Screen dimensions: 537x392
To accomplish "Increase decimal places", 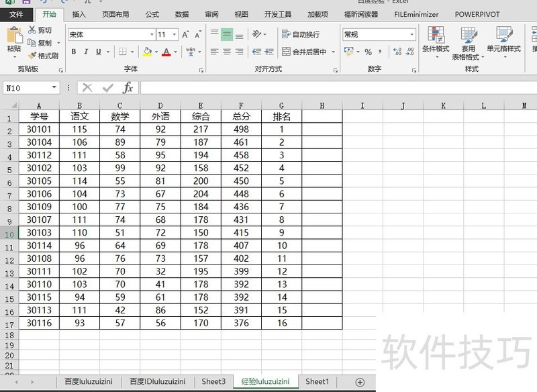I will 397,52.
